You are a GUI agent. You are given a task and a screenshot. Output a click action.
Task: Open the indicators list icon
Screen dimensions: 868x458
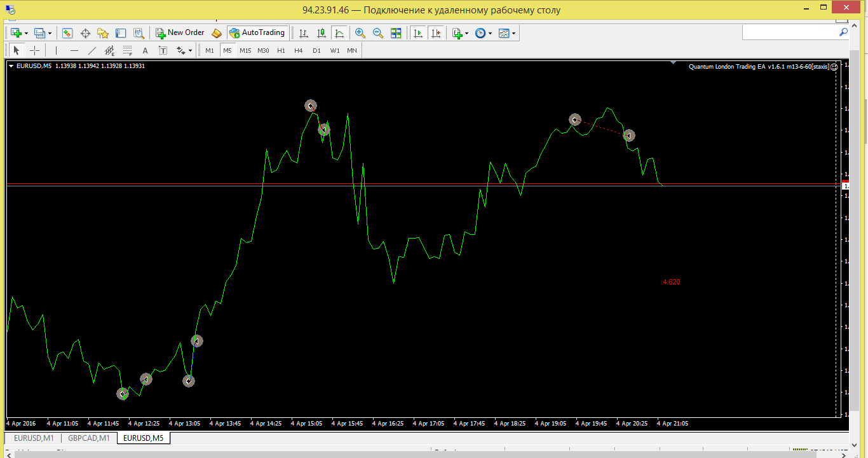[458, 33]
